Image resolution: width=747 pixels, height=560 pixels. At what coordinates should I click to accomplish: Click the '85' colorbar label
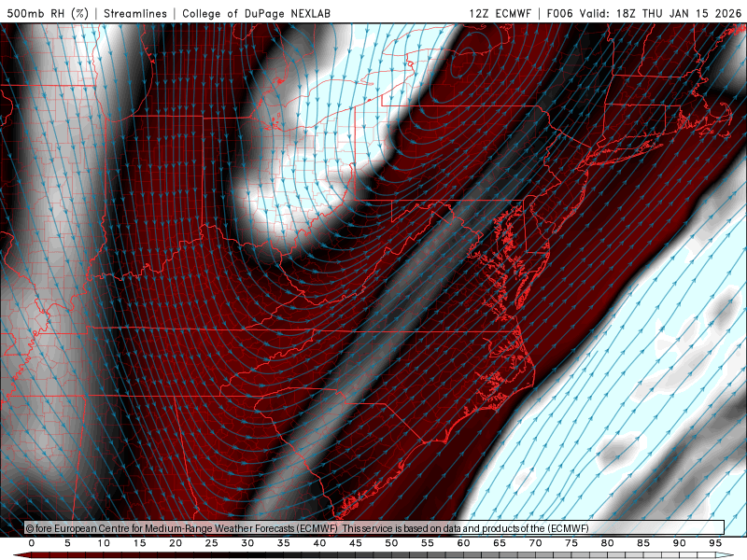[643, 543]
